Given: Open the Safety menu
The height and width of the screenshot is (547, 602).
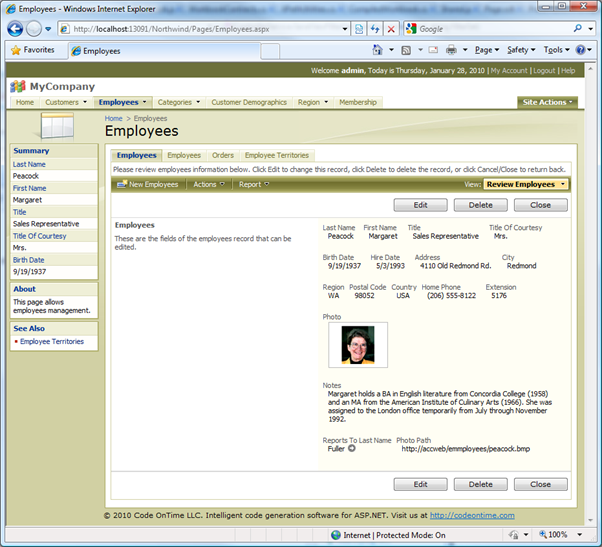Looking at the screenshot, I should pyautogui.click(x=521, y=50).
